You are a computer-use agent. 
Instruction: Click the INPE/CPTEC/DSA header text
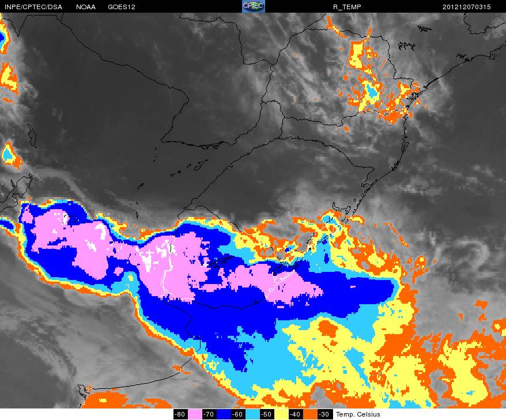(33, 7)
